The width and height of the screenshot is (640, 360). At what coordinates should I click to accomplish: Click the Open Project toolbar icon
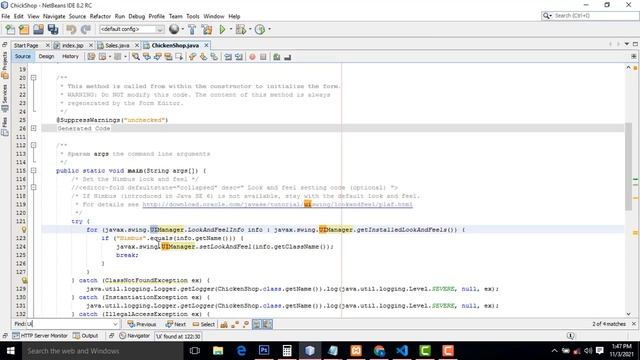tap(38, 29)
